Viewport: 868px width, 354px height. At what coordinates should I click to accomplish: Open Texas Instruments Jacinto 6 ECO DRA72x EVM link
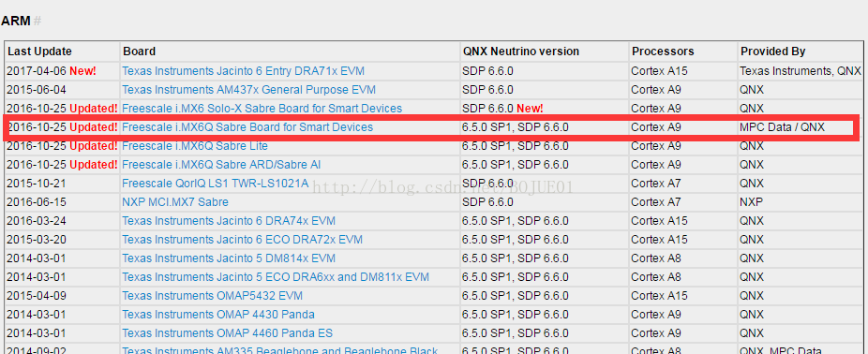click(243, 240)
